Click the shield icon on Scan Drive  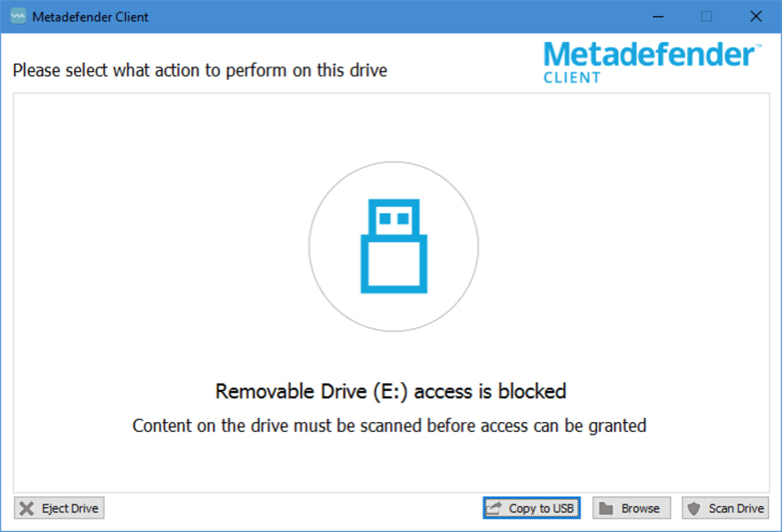pyautogui.click(x=694, y=508)
